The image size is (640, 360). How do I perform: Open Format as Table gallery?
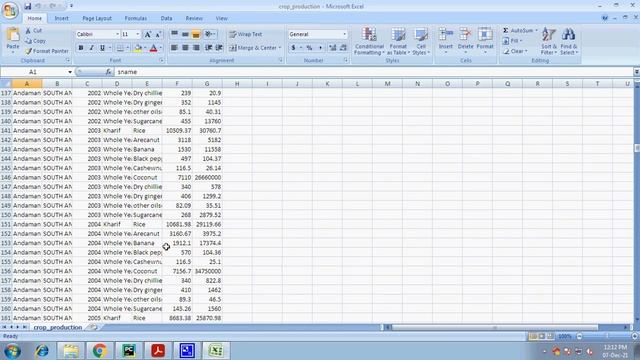pyautogui.click(x=398, y=41)
